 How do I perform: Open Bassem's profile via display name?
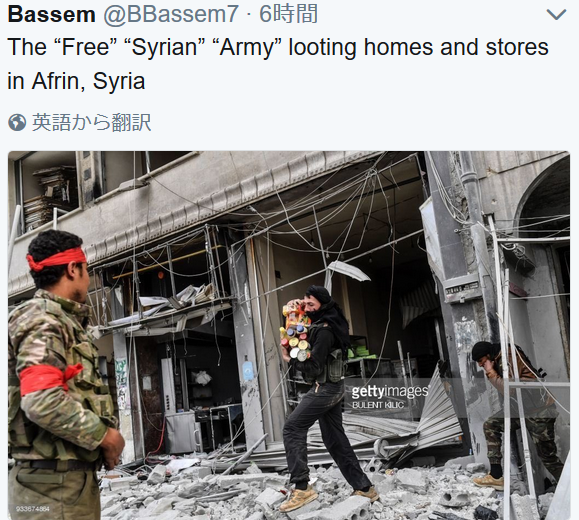click(51, 14)
